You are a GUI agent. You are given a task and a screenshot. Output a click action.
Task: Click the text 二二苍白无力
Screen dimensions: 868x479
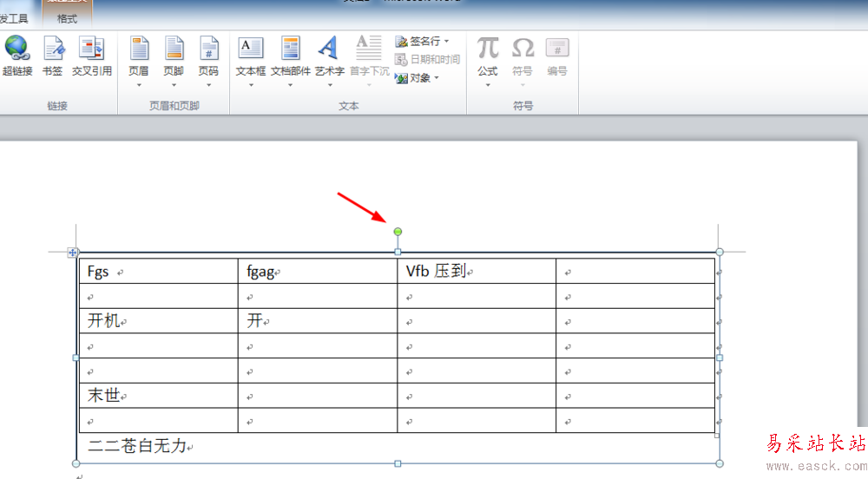click(x=137, y=446)
